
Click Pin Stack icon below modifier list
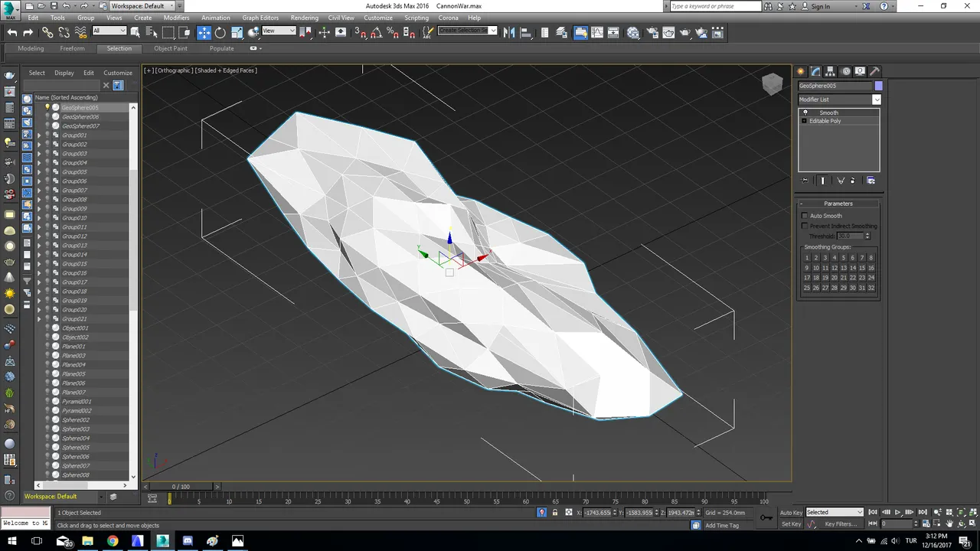coord(805,181)
